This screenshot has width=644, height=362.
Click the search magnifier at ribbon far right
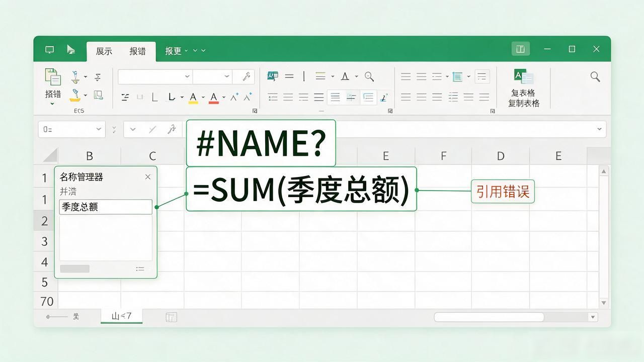coord(595,76)
